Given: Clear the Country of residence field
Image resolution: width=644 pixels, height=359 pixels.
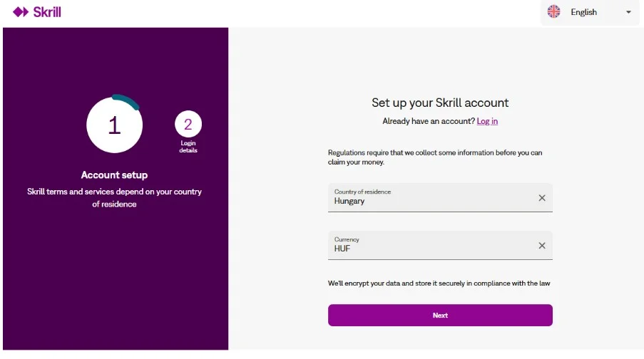Looking at the screenshot, I should coord(541,198).
